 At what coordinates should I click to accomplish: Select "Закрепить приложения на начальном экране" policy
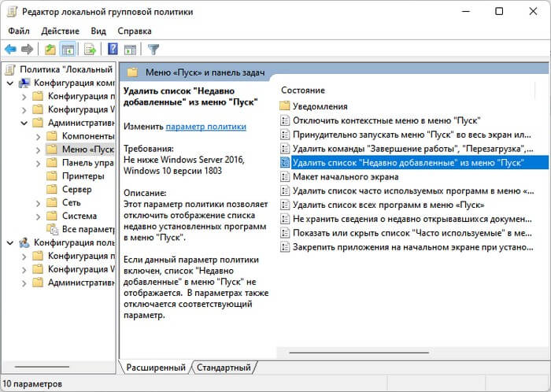[x=413, y=247]
